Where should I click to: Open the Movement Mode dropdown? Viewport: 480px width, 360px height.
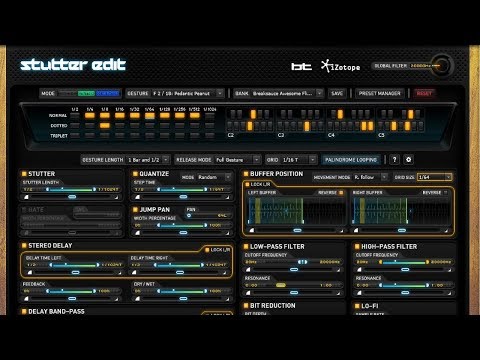pyautogui.click(x=384, y=177)
